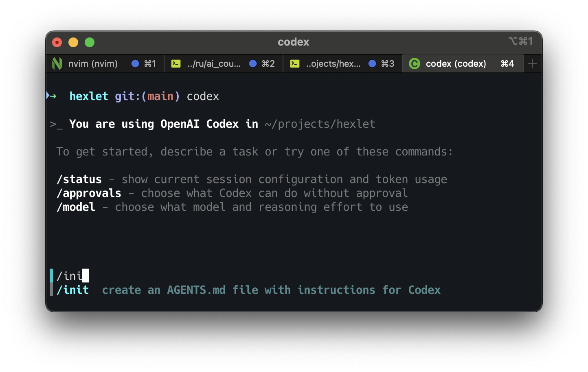The height and width of the screenshot is (372, 588).
Task: Select the /init autocomplete suggestion
Action: point(73,290)
